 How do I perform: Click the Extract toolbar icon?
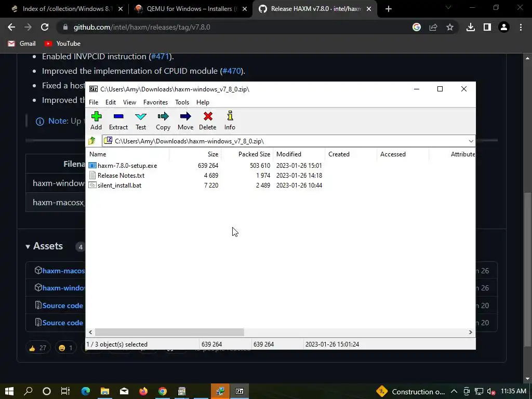(118, 121)
